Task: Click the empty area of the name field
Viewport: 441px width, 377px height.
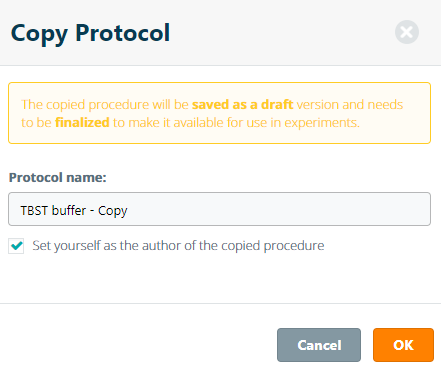Action: click(278, 209)
